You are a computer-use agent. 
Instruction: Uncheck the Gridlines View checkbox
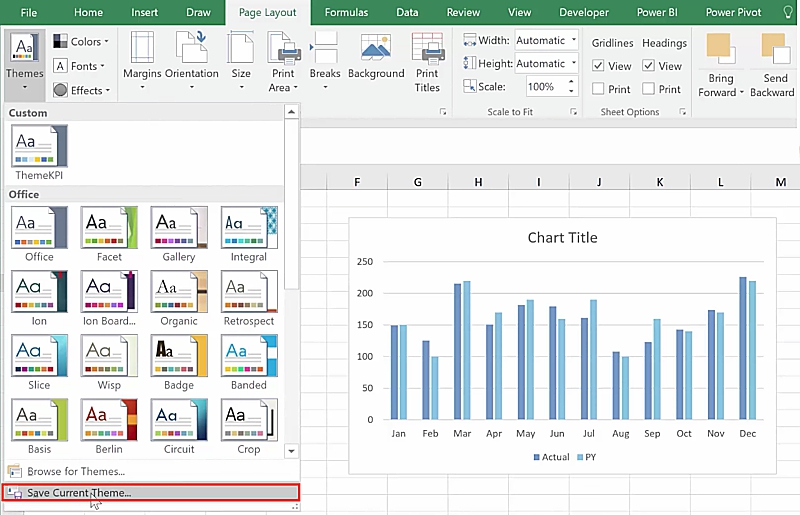598,66
